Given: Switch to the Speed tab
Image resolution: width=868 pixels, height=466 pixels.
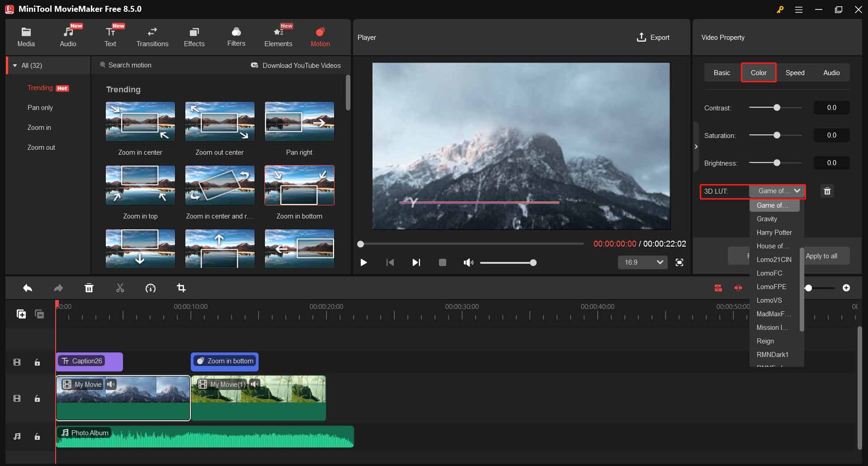Looking at the screenshot, I should coord(795,72).
